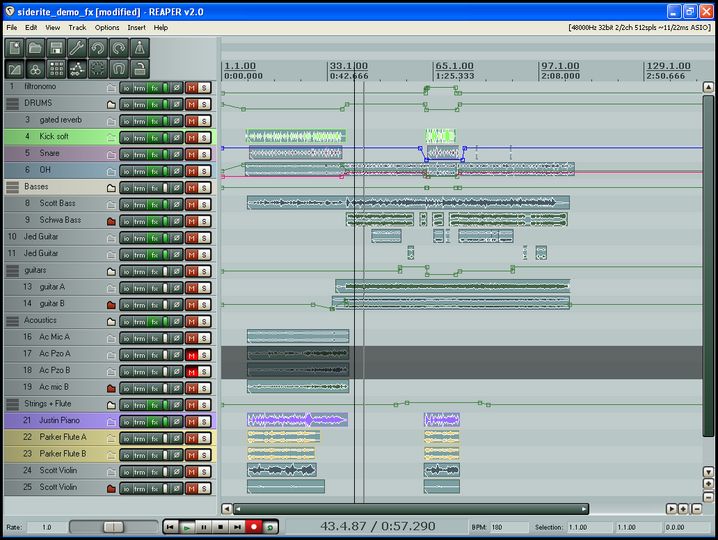Click the horizontal timeline scrollbar thumb
The height and width of the screenshot is (540, 718).
411,509
